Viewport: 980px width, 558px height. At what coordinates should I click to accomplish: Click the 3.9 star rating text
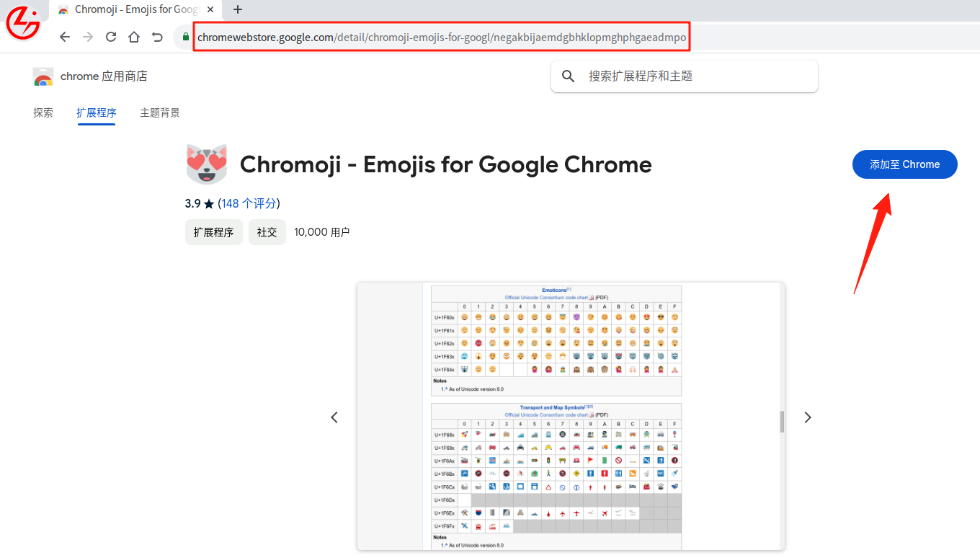[x=200, y=203]
